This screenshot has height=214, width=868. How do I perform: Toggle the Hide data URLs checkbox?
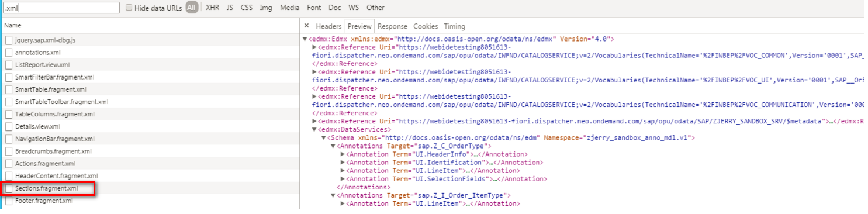click(129, 8)
